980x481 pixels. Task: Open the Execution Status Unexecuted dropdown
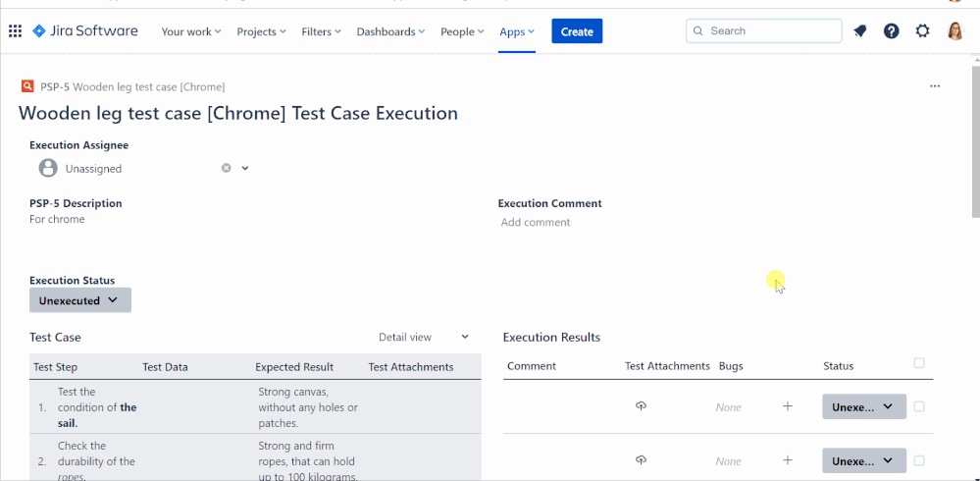tap(80, 300)
